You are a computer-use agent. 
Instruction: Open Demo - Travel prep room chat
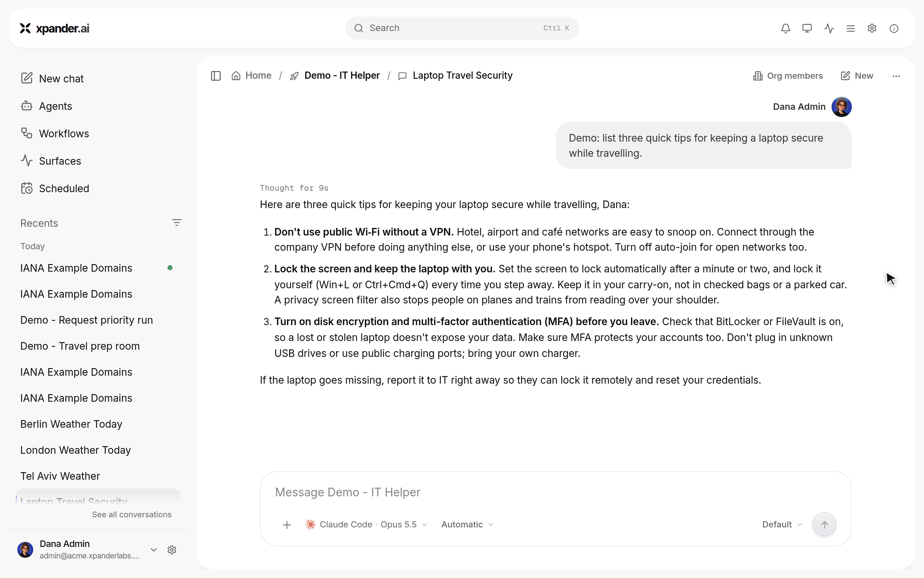click(98, 346)
